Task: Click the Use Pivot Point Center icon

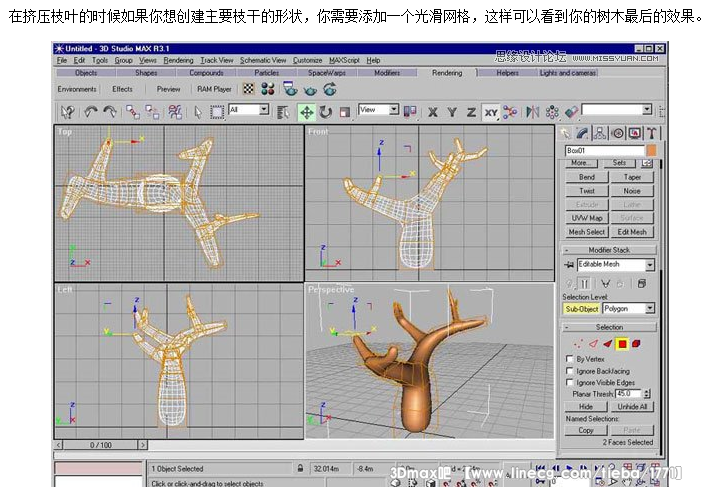Action: click(410, 112)
